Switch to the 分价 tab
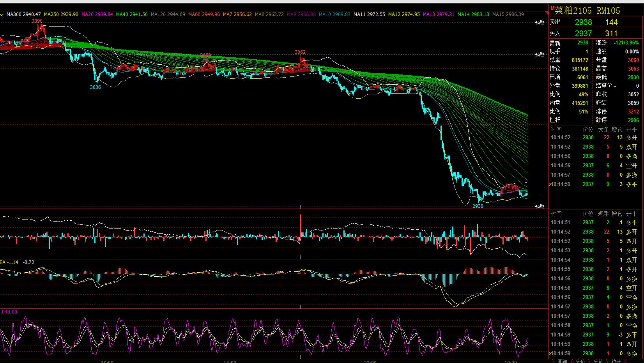644x363 pixels. pyautogui.click(x=580, y=361)
